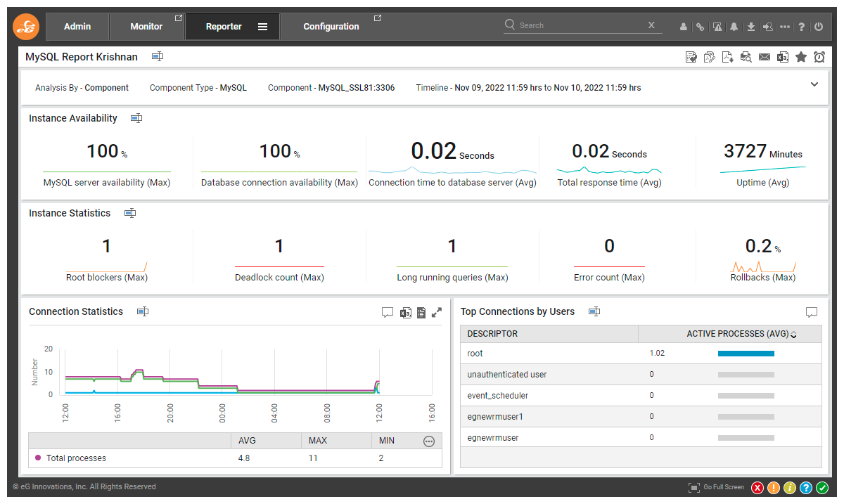Open the Configuration tab
844x504 pixels.
(x=331, y=27)
